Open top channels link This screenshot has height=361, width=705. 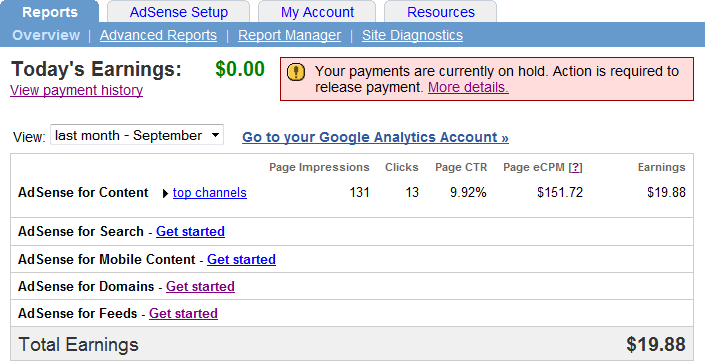(x=210, y=192)
